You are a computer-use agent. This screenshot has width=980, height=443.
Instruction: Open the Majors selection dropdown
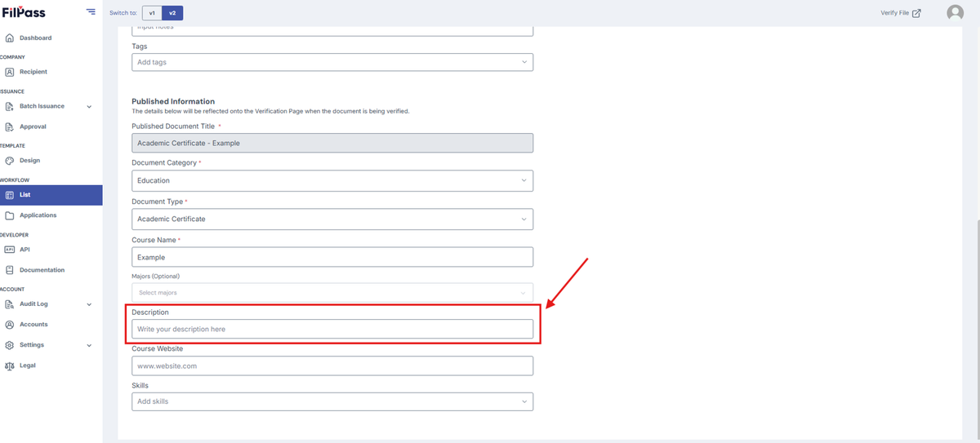pos(332,292)
